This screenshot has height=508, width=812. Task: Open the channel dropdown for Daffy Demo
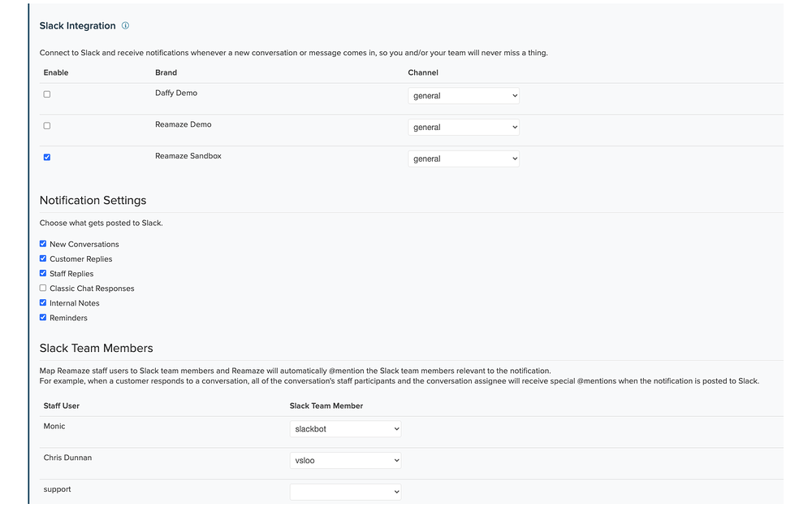[464, 96]
